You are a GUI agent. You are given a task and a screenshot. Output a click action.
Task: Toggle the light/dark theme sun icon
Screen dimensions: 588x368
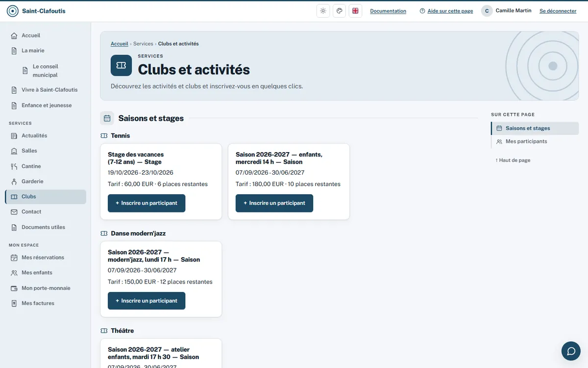323,11
